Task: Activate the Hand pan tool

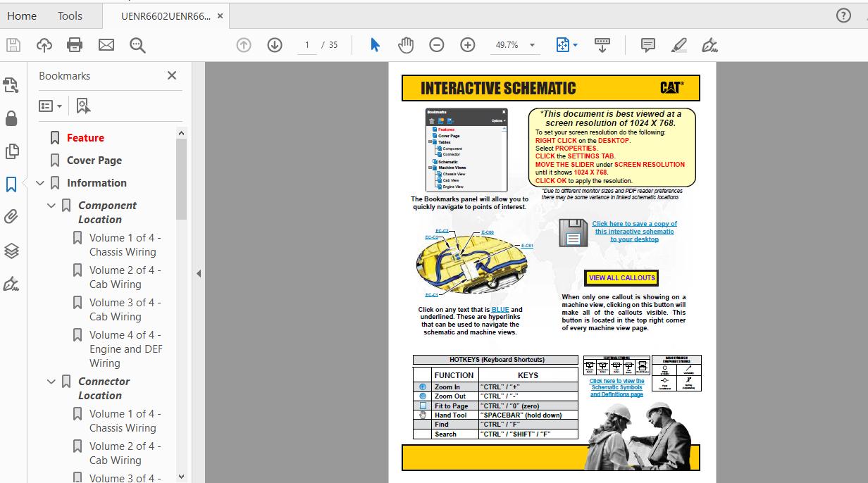Action: pos(406,45)
